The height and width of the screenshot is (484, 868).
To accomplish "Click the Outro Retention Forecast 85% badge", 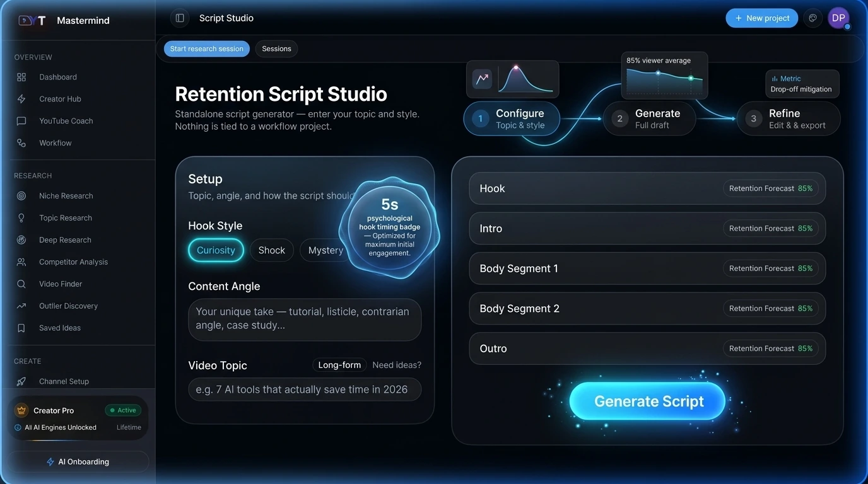I will (771, 349).
